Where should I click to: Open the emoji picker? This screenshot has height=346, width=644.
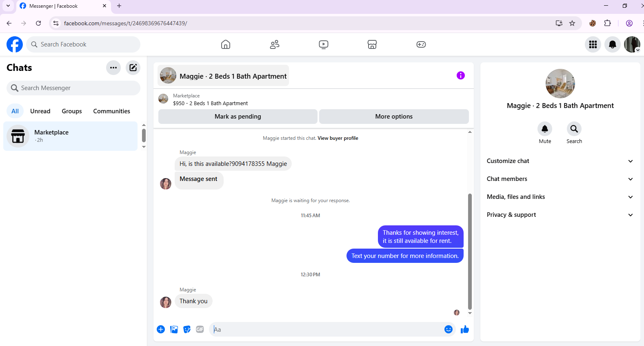pyautogui.click(x=449, y=329)
